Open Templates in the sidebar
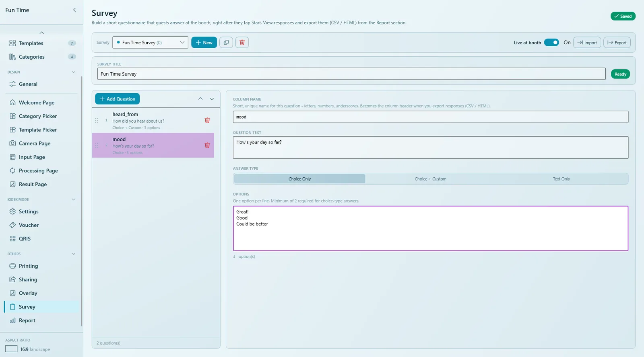Image resolution: width=644 pixels, height=357 pixels. [42, 43]
